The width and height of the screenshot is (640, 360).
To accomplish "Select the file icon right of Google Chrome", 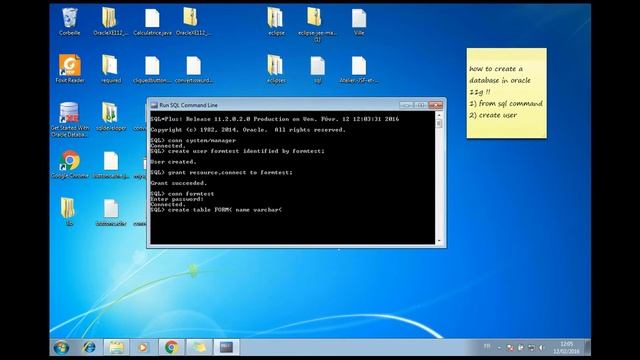I will pos(111,164).
